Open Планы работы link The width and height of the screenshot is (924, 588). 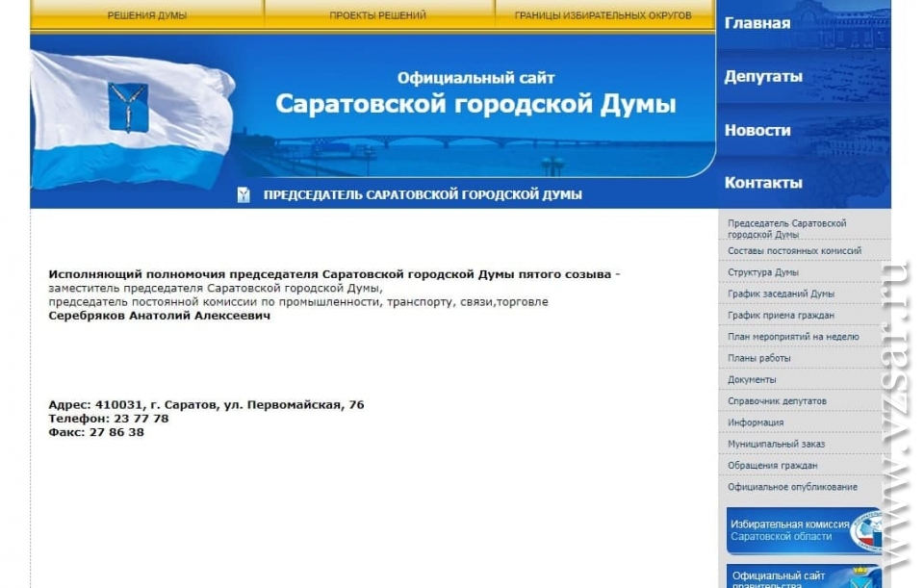(x=759, y=358)
